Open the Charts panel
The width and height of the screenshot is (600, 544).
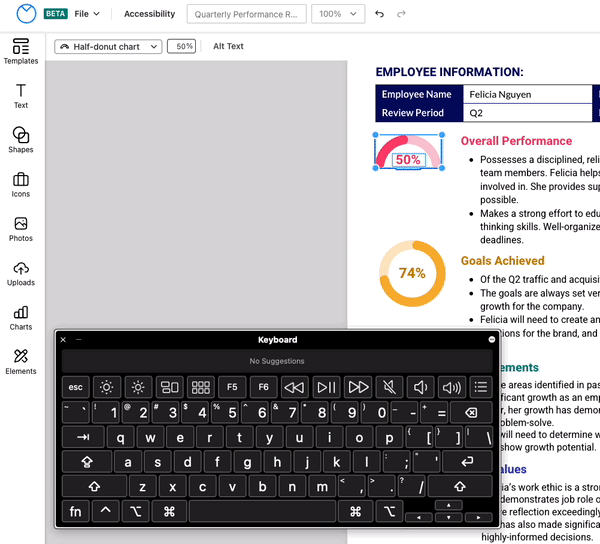pyautogui.click(x=21, y=317)
